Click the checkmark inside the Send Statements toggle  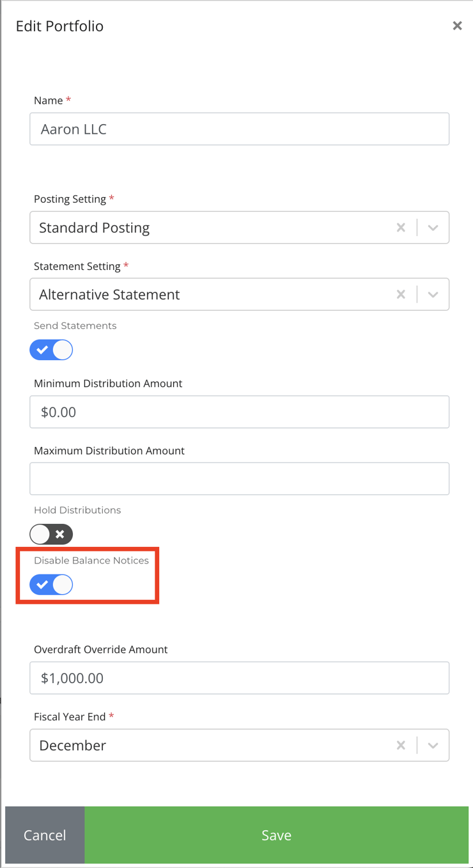click(43, 350)
